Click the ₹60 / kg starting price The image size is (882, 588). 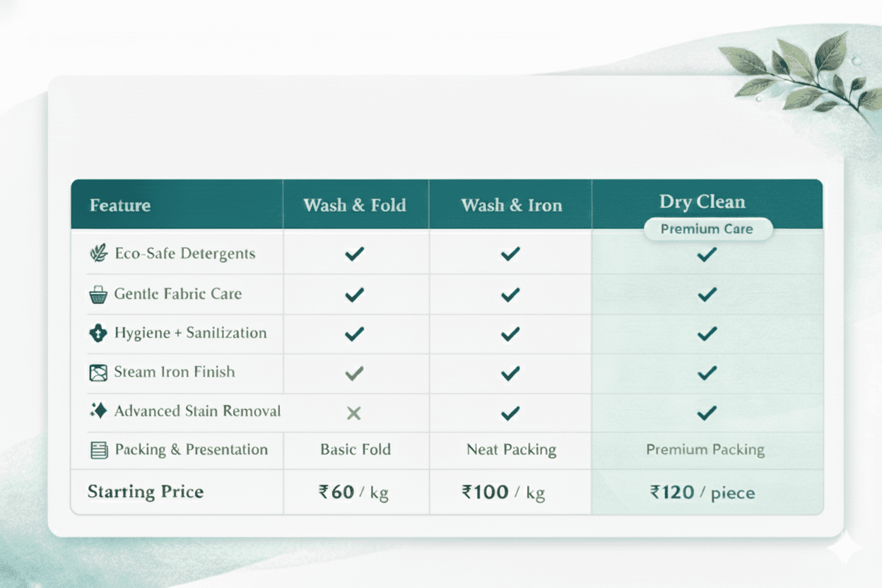[354, 492]
